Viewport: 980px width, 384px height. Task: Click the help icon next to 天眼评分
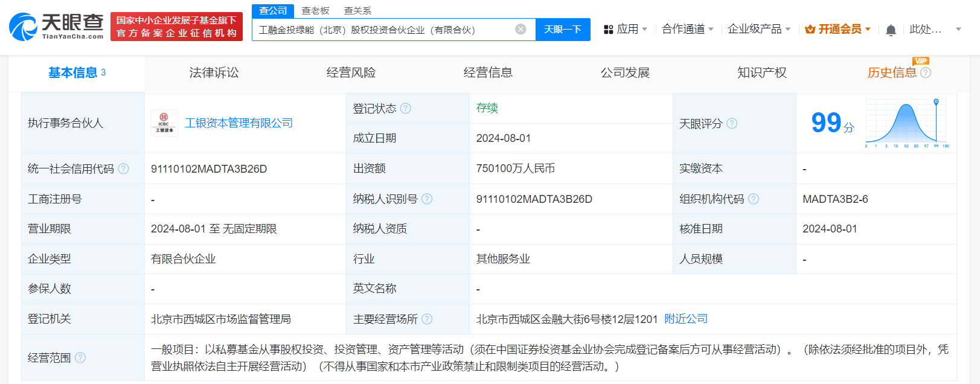732,123
